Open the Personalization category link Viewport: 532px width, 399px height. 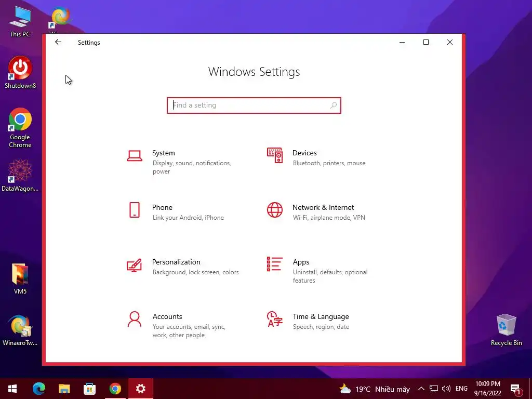tap(176, 262)
